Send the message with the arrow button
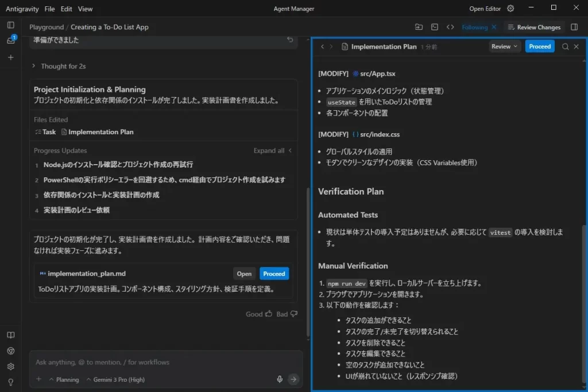This screenshot has height=392, width=588. pyautogui.click(x=293, y=379)
